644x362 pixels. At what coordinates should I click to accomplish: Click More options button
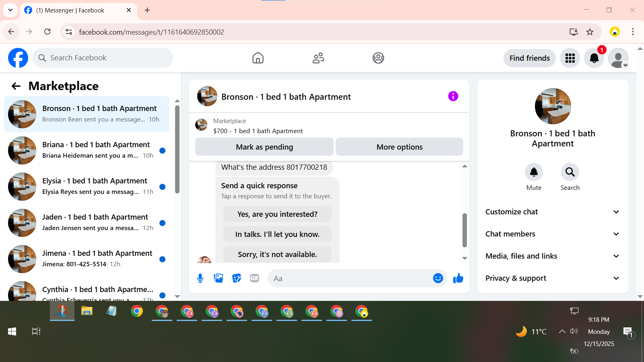(399, 147)
